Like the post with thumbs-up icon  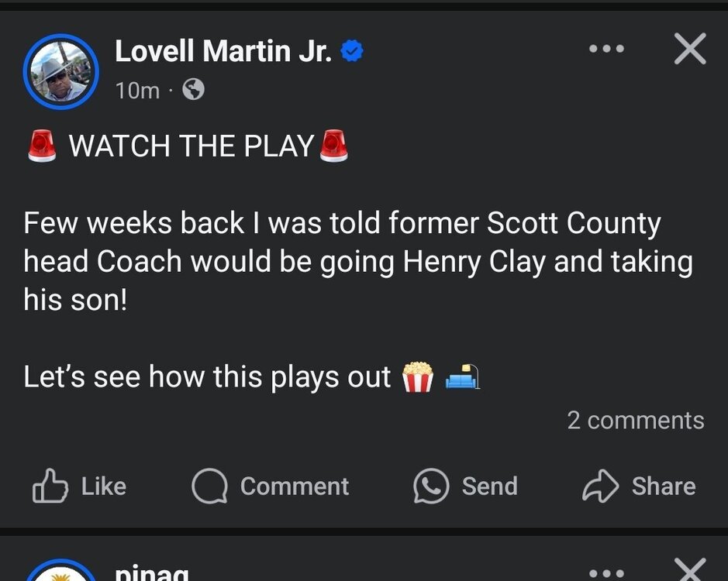coord(50,486)
